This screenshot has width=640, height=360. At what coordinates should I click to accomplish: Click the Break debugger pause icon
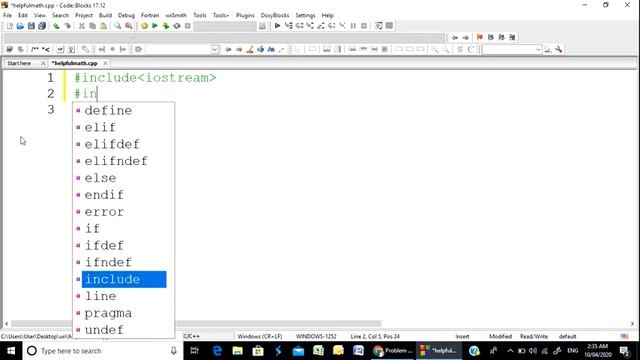pos(353,26)
